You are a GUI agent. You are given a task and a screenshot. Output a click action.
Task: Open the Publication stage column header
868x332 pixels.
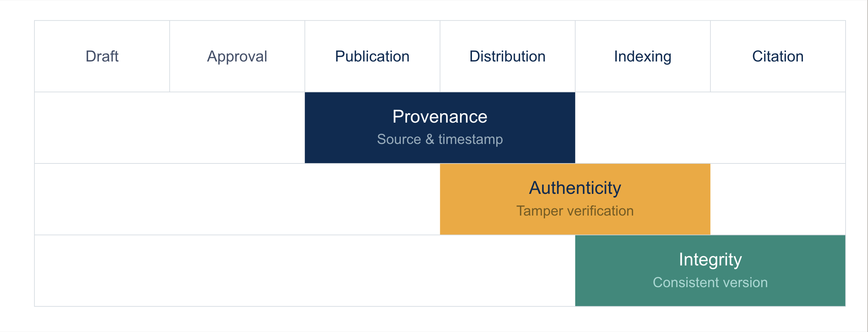372,56
